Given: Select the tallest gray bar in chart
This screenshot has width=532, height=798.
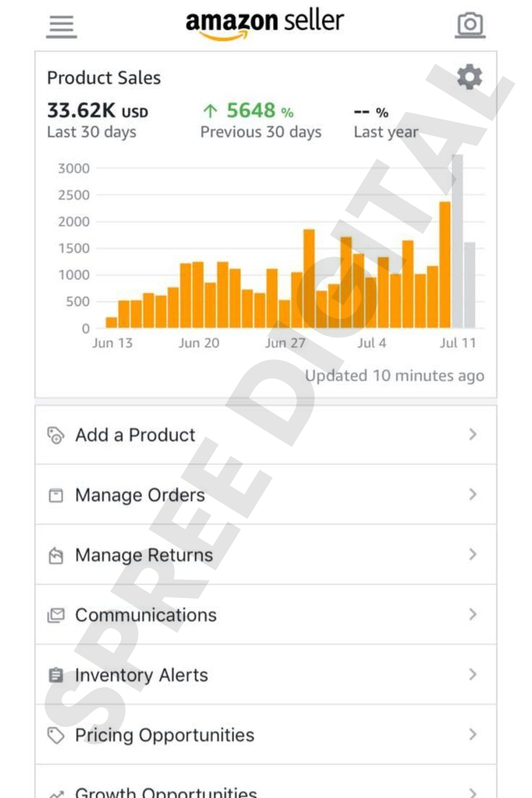Looking at the screenshot, I should (457, 241).
